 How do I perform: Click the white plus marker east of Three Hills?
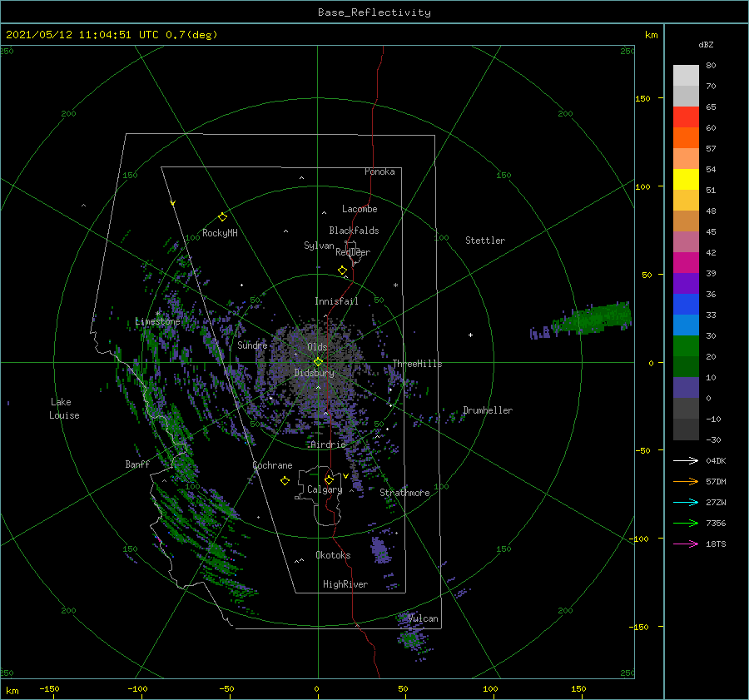coord(470,335)
